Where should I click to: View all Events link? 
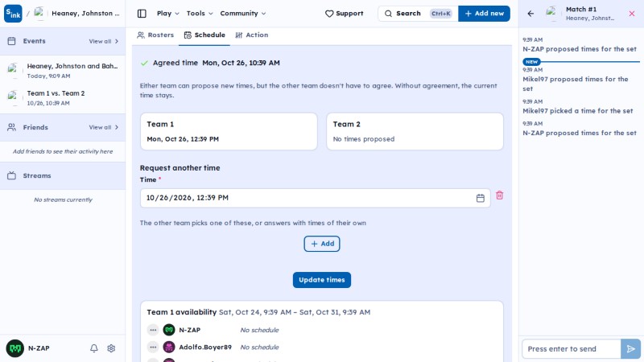(104, 41)
